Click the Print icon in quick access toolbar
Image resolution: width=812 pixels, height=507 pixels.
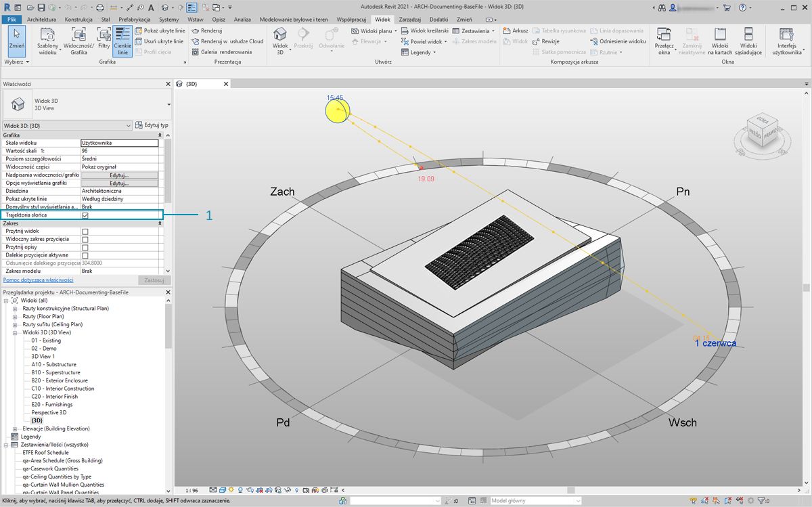tap(100, 7)
